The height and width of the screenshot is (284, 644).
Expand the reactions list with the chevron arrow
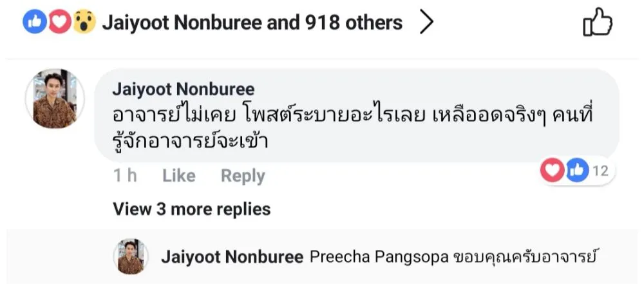click(x=426, y=23)
